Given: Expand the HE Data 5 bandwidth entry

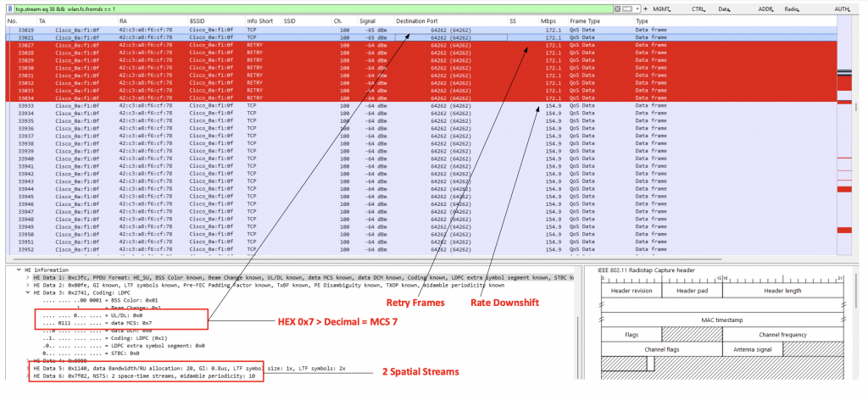Looking at the screenshot, I should (28, 368).
